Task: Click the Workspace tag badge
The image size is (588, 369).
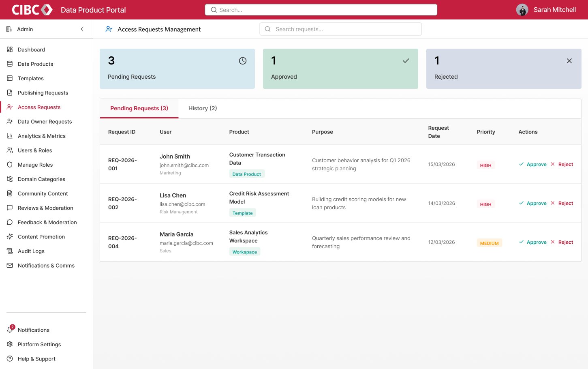Action: pos(245,252)
